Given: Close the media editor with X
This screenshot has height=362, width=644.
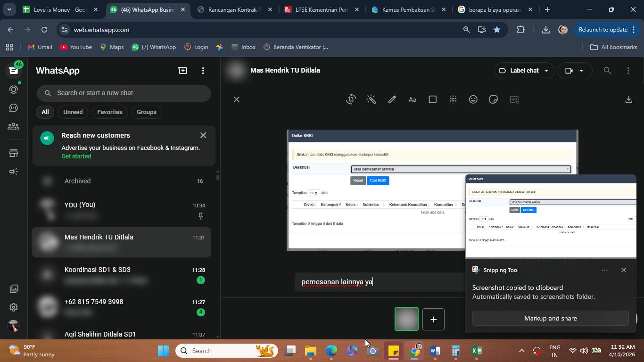Looking at the screenshot, I should pos(237,99).
